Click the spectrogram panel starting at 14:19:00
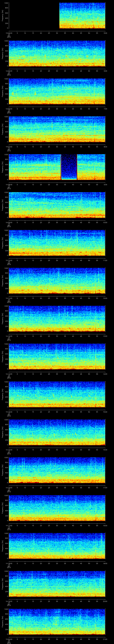Screen dimensions: 114x644 click(x=57, y=584)
